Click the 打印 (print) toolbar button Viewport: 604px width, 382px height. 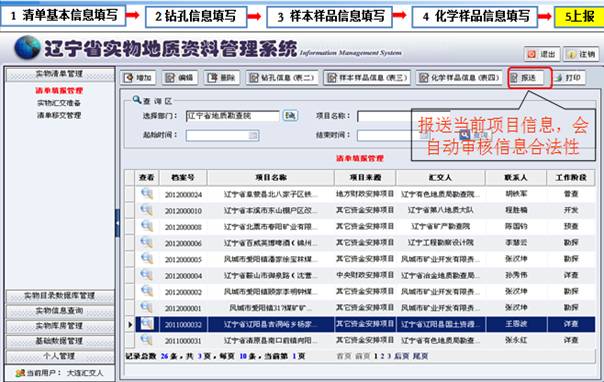point(569,78)
